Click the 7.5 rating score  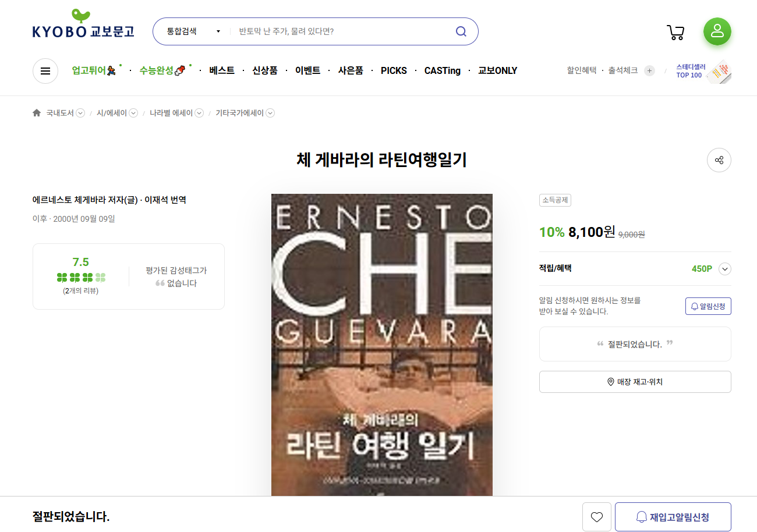point(81,262)
